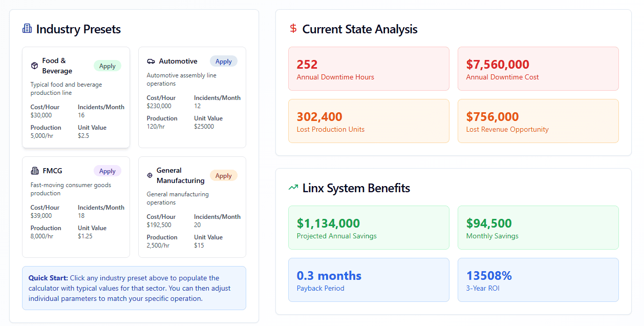Select the Payback Period card
Viewport: 644px width, 326px height.
click(369, 280)
